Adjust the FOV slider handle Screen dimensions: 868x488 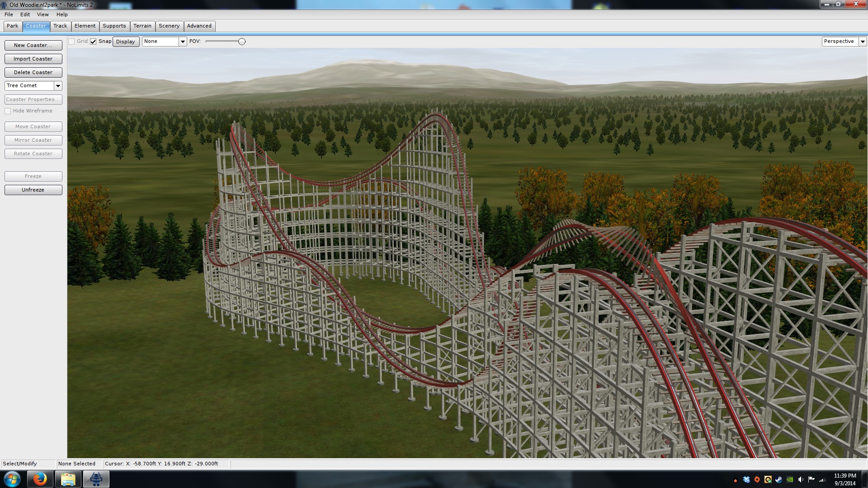coord(242,42)
